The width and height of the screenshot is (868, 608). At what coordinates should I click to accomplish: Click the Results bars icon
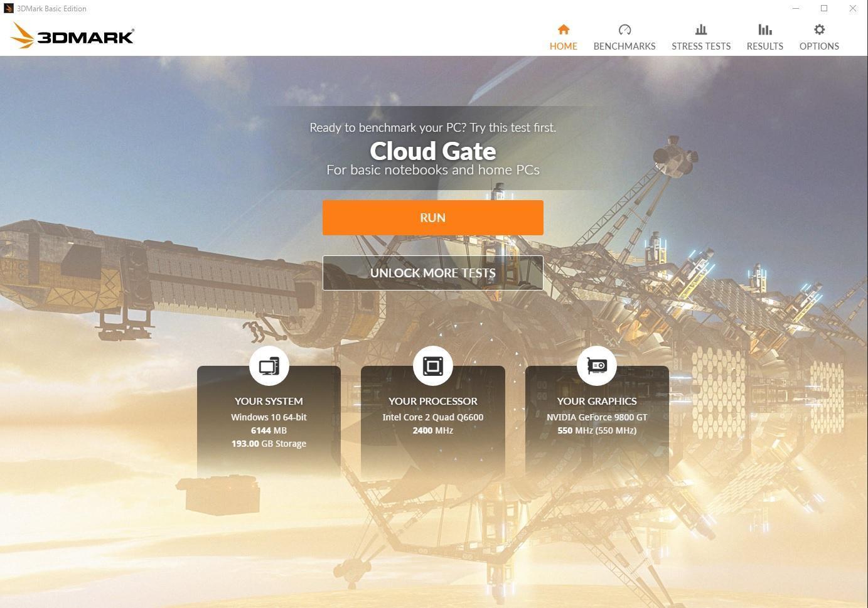pyautogui.click(x=764, y=29)
